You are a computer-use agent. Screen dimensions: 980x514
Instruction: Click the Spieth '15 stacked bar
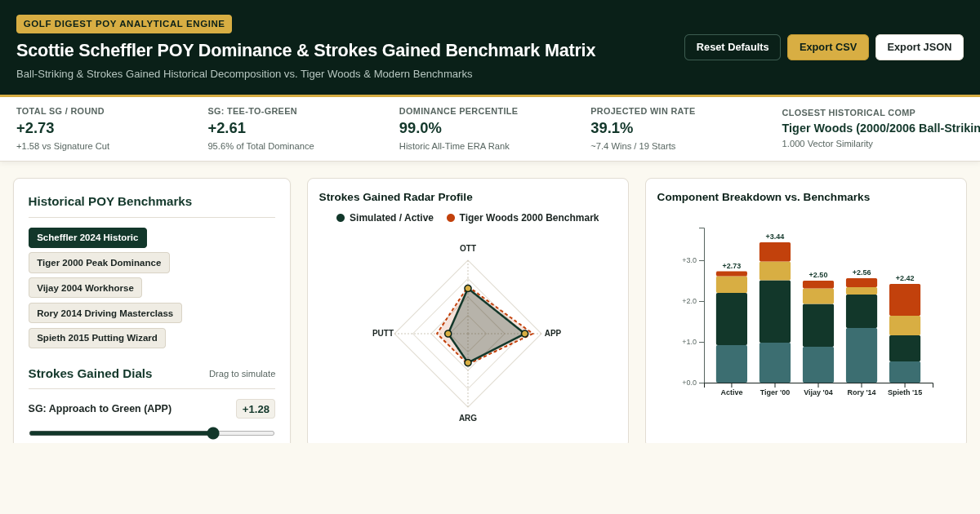pyautogui.click(x=905, y=334)
